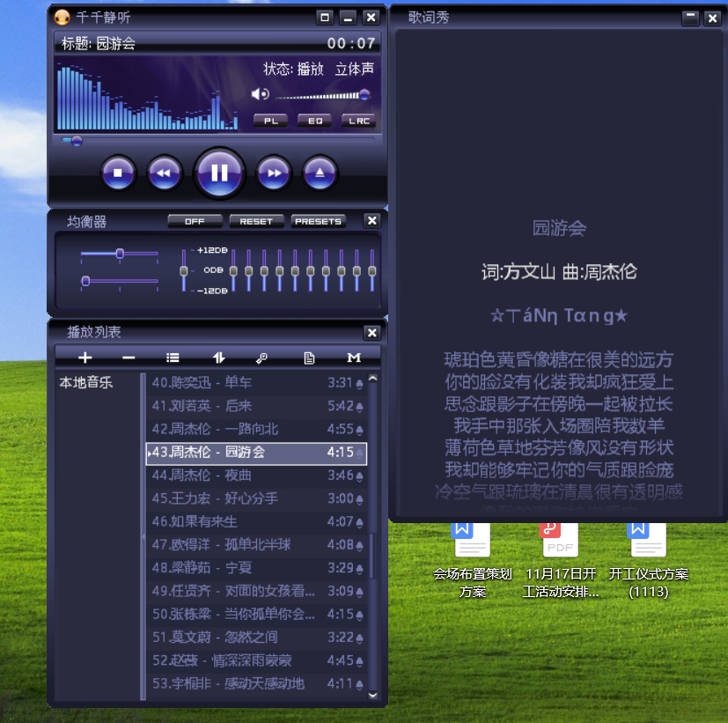Viewport: 728px width, 723px height.
Task: Click the add (+) playlist icon
Action: tap(85, 358)
